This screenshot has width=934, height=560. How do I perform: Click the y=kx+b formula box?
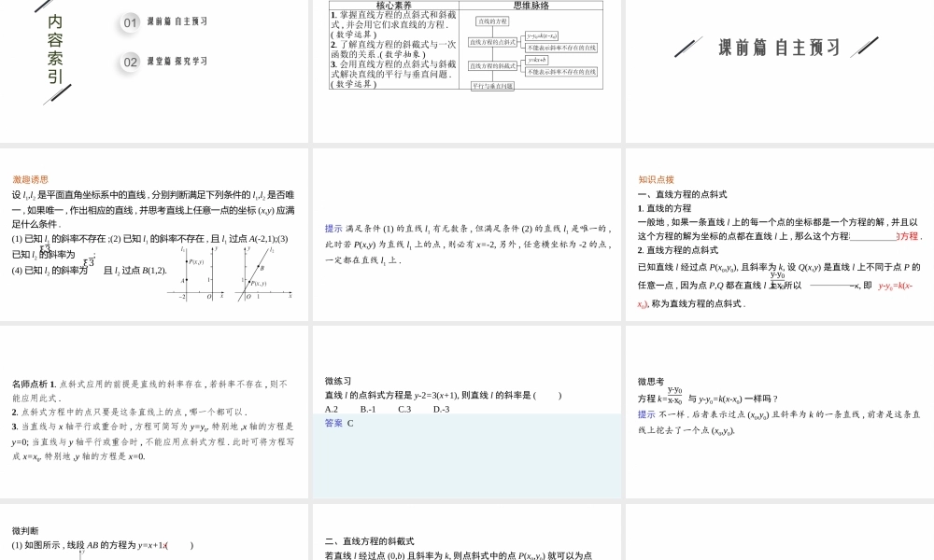pos(537,60)
